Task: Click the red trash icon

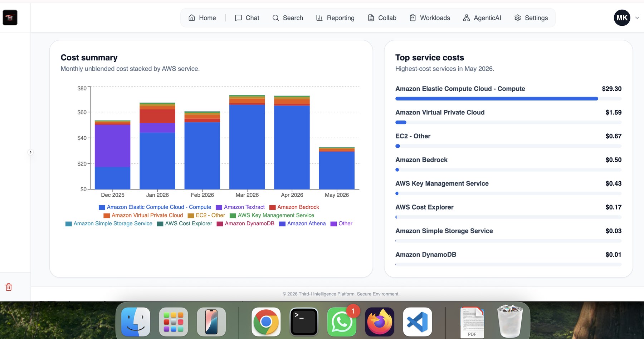Action: click(x=9, y=287)
